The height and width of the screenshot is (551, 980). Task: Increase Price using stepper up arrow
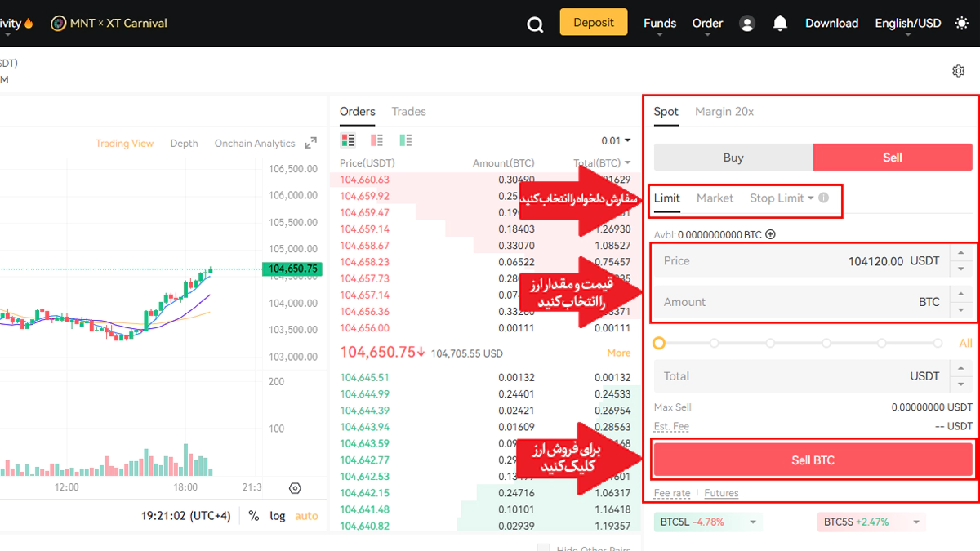click(x=960, y=254)
